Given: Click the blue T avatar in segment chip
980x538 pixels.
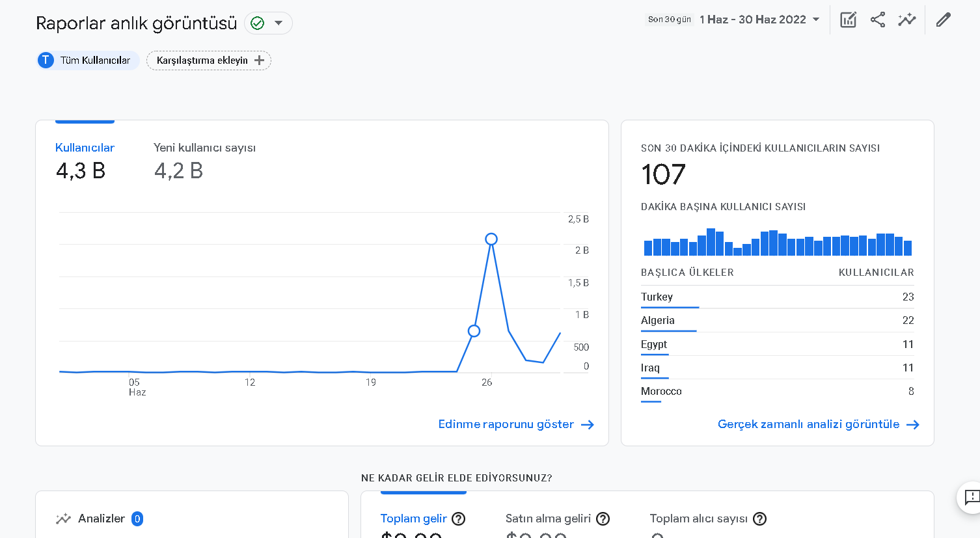Looking at the screenshot, I should pos(46,61).
